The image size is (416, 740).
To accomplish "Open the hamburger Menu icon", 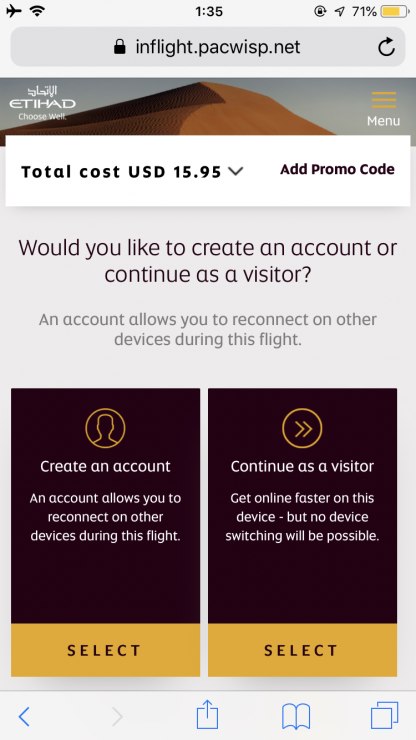I will tap(383, 100).
